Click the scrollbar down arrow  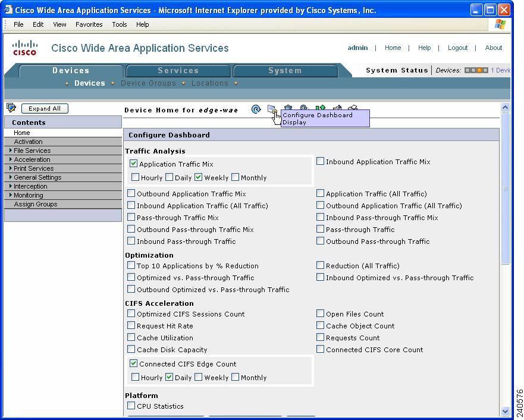(x=506, y=411)
